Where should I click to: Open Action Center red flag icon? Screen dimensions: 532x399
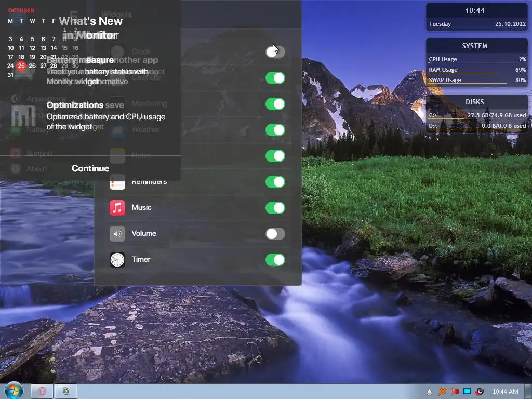pos(455,392)
